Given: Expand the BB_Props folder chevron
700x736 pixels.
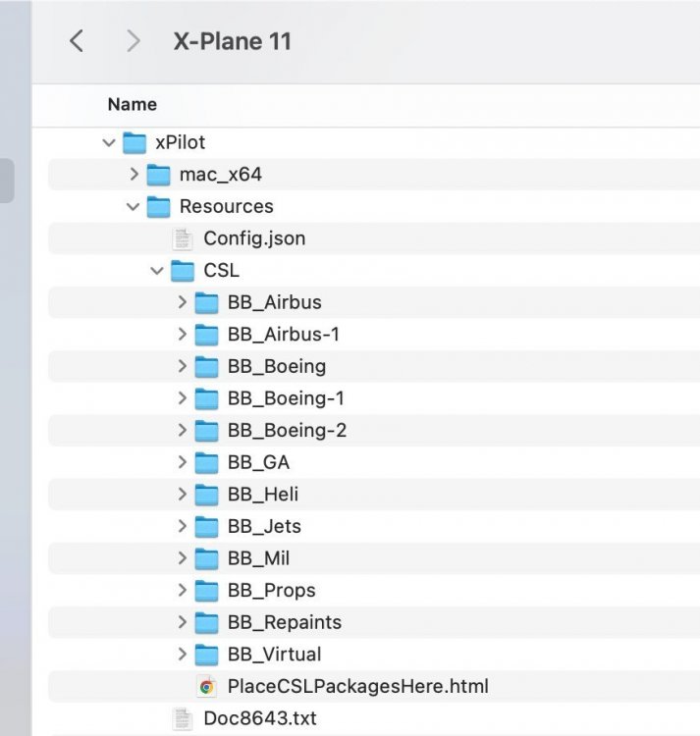Looking at the screenshot, I should [183, 590].
